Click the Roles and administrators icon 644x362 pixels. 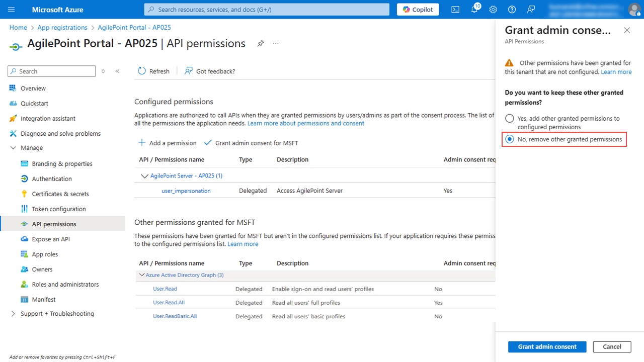pyautogui.click(x=24, y=284)
